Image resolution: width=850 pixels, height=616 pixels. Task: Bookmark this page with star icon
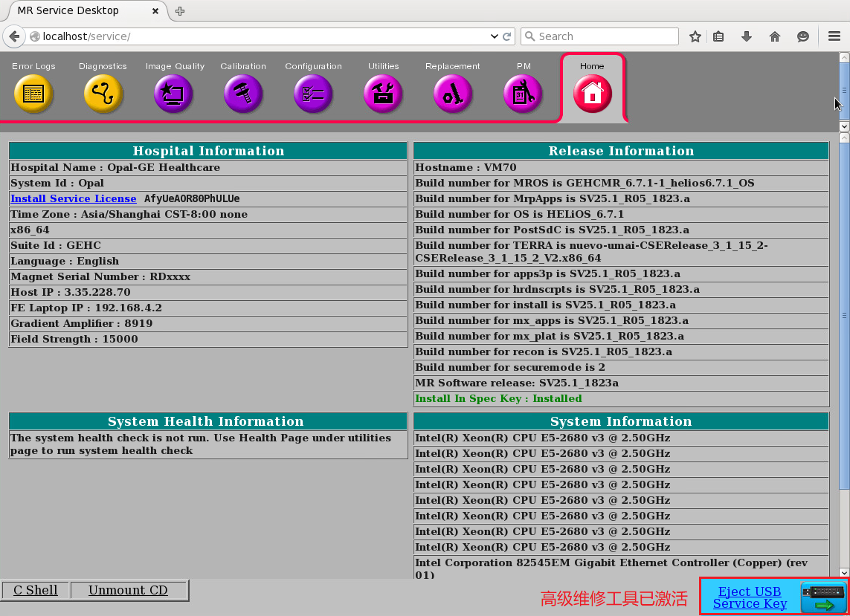tap(695, 36)
